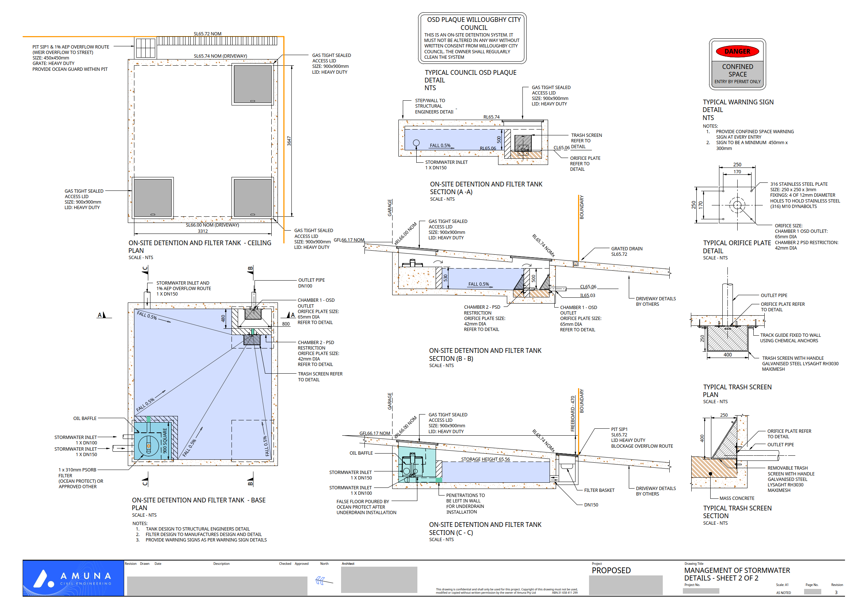The image size is (868, 613).
Task: Click the '3647' vertical dimension
Action: [289, 141]
